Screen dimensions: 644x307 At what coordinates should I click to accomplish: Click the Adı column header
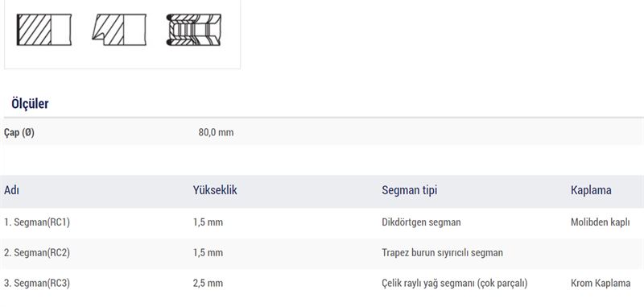pyautogui.click(x=11, y=190)
